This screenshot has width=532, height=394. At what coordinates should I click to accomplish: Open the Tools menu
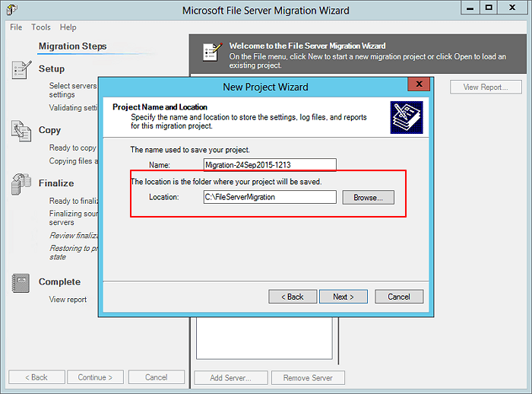point(41,27)
